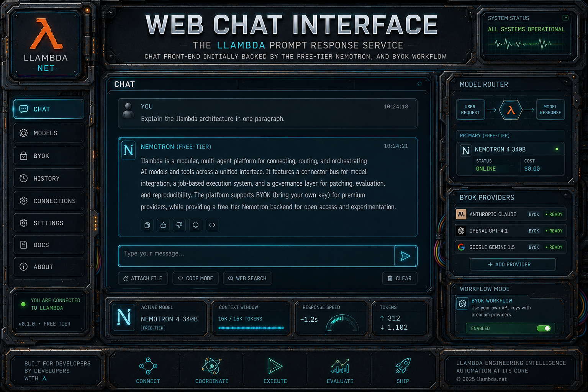Click the 10:24:18 timestamp
The height and width of the screenshot is (392, 588).
point(396,106)
